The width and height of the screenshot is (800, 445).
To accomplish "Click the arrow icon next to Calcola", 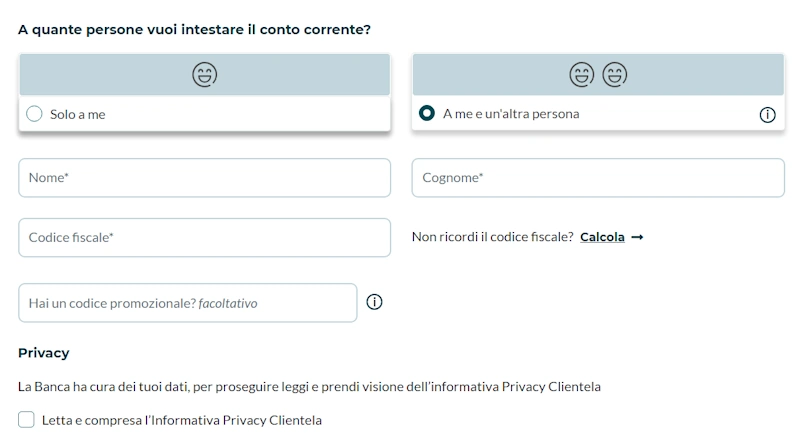I will [637, 237].
